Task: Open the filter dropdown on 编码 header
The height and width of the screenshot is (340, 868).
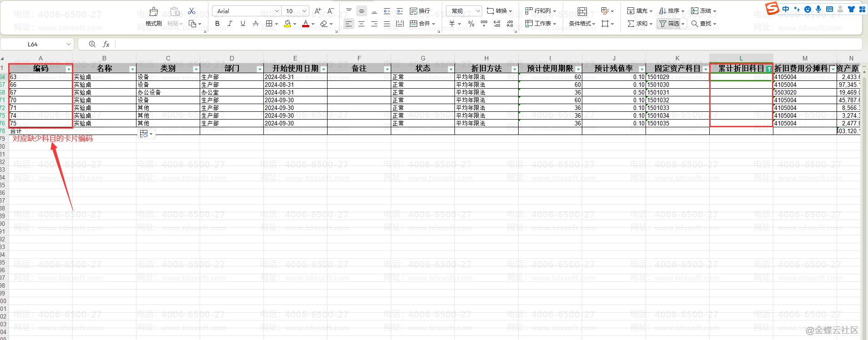Action: [x=69, y=69]
